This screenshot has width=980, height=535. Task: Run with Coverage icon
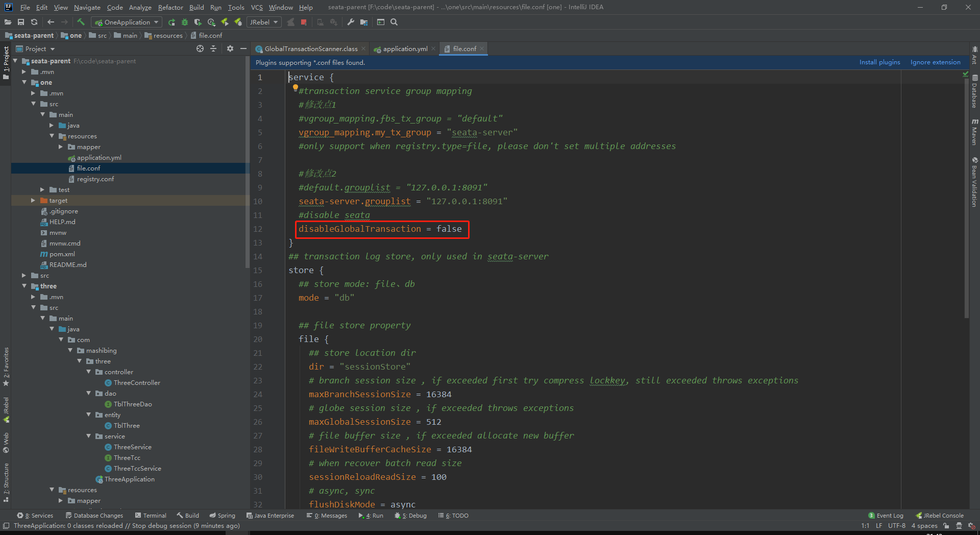click(198, 22)
